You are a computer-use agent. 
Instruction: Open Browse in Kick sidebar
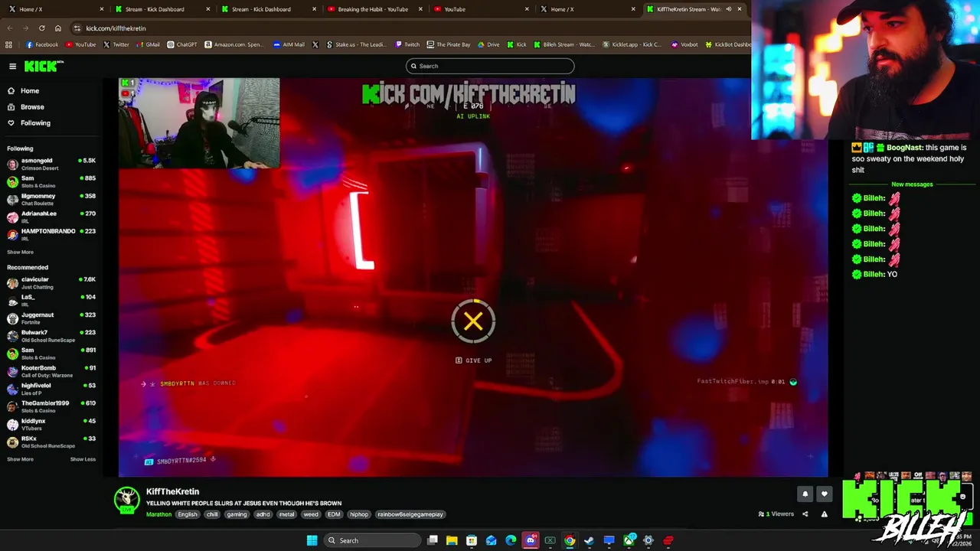coord(32,107)
